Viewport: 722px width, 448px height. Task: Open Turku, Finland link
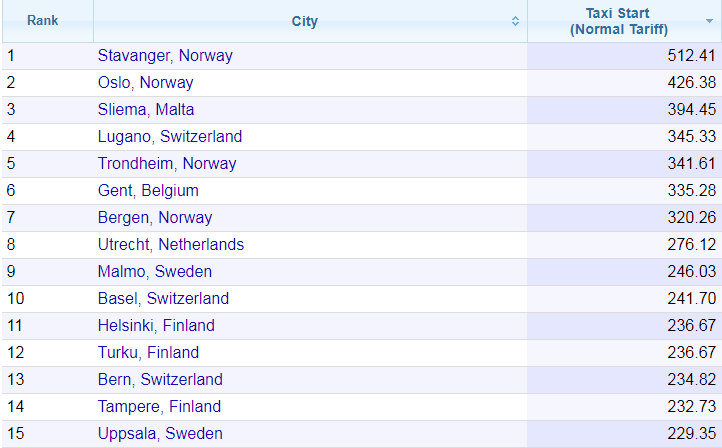(x=148, y=353)
